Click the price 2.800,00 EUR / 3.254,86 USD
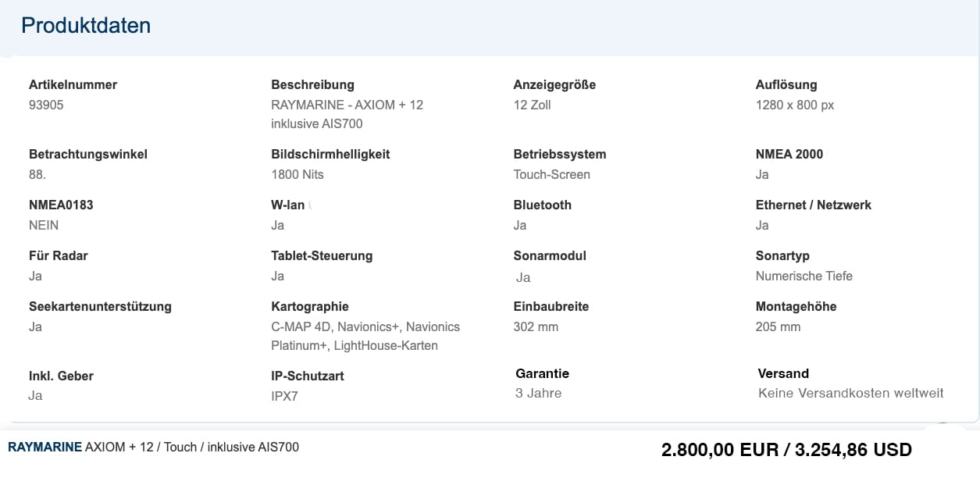980x485 pixels. point(786,450)
